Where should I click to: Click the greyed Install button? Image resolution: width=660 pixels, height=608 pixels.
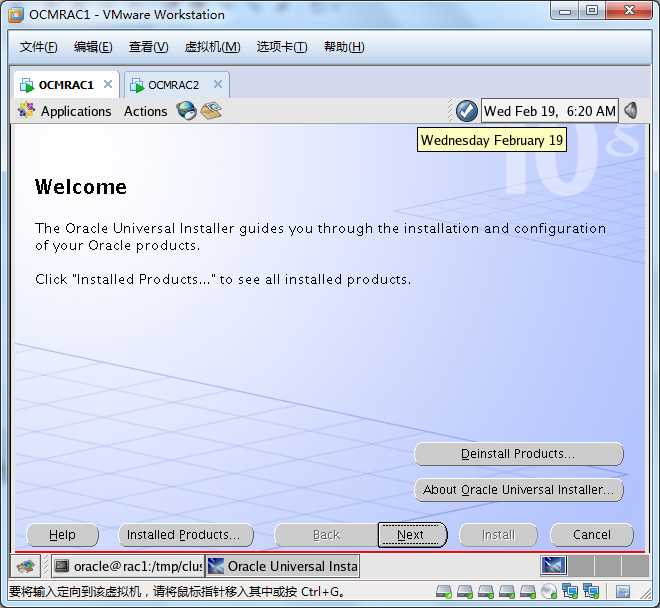point(498,535)
